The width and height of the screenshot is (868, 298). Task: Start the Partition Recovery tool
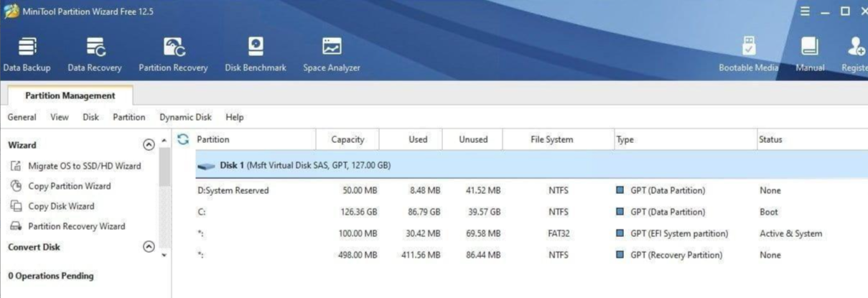[173, 55]
